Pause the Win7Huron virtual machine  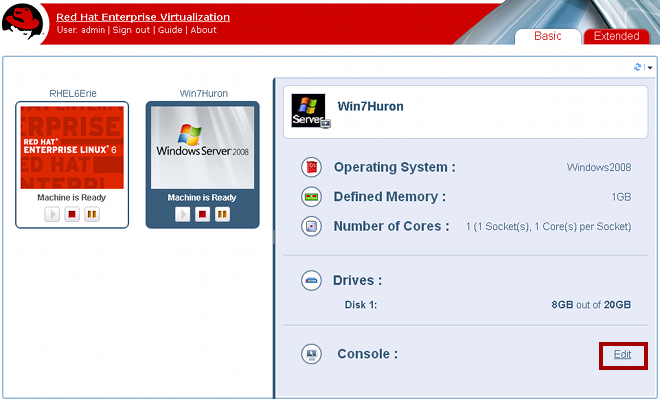222,215
